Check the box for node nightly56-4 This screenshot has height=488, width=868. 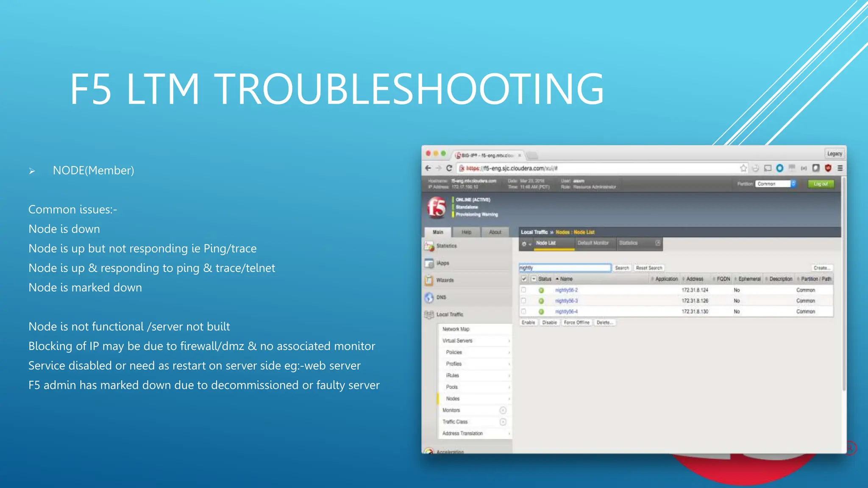tap(523, 311)
